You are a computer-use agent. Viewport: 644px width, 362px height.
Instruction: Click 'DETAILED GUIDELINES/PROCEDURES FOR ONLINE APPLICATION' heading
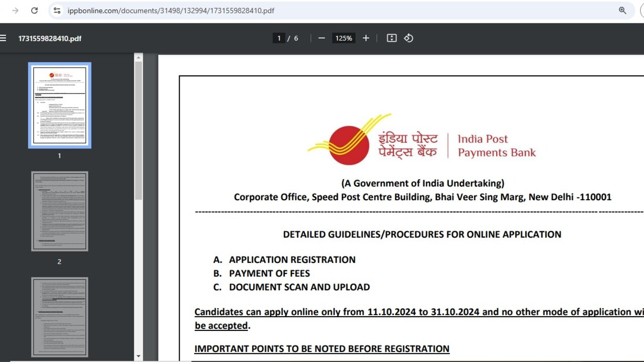point(422,234)
